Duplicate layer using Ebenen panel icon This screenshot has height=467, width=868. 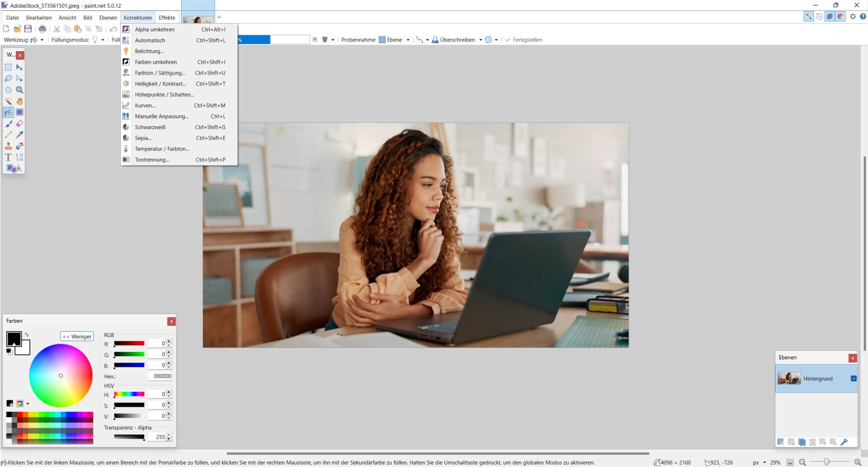tap(802, 442)
